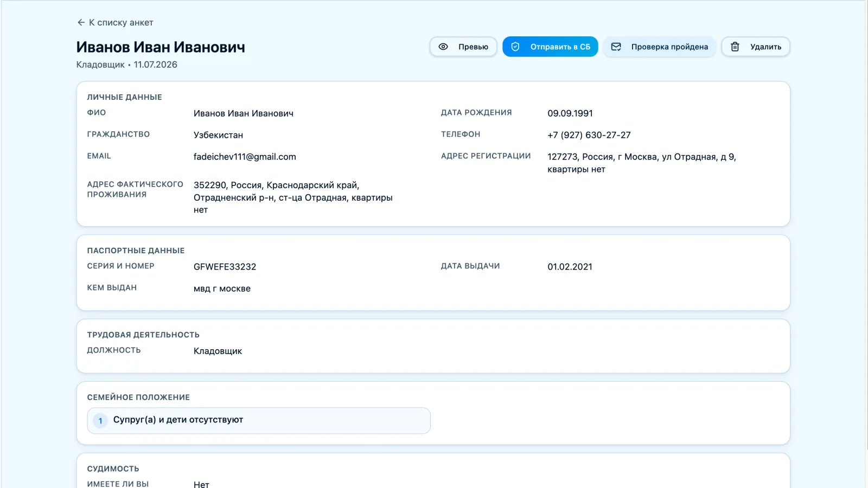Open the Превью button

point(463,47)
